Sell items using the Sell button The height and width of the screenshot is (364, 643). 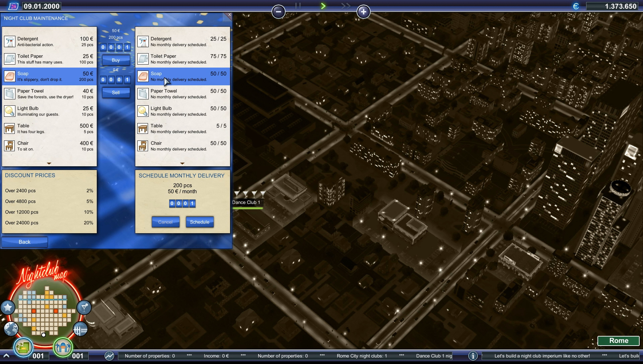point(116,93)
